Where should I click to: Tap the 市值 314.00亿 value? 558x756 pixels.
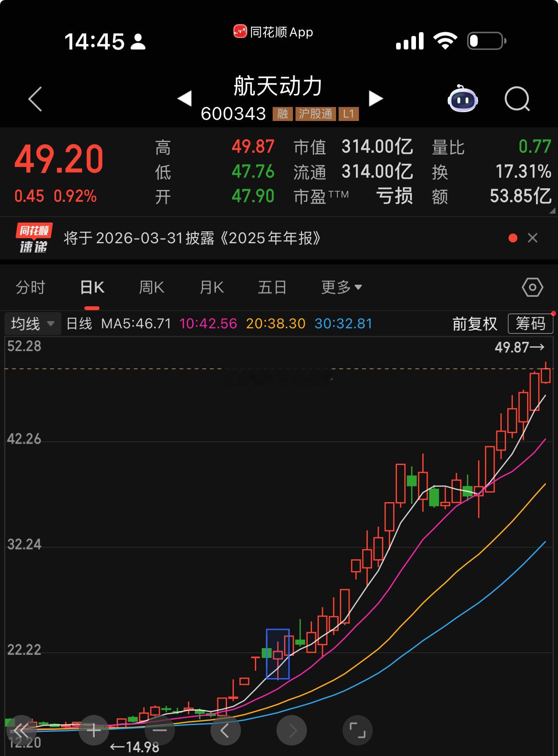tap(377, 147)
